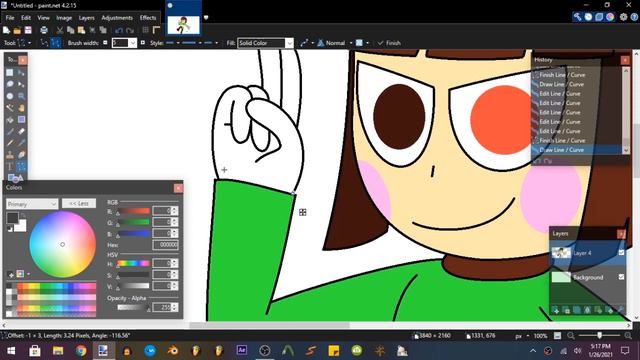Viewport: 640px width, 360px height.
Task: Open the Edit menu
Action: (x=26, y=18)
